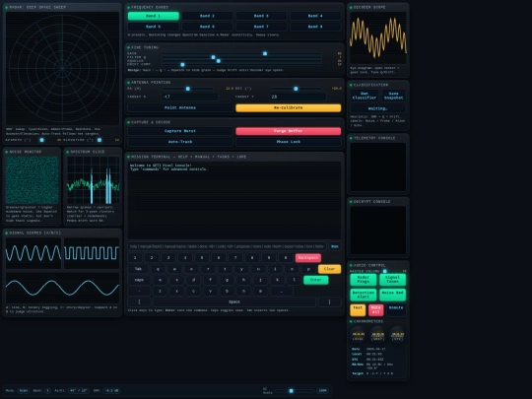This screenshot has height=399, width=532.
Task: Focus the Target X input field
Action: [x=190, y=97]
